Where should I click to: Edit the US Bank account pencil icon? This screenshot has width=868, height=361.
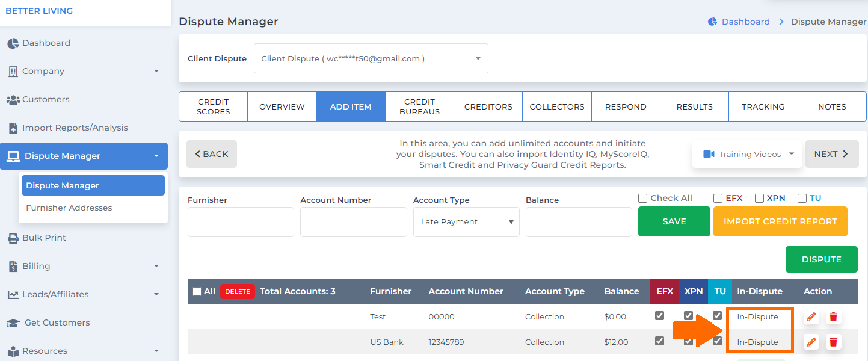click(x=811, y=342)
